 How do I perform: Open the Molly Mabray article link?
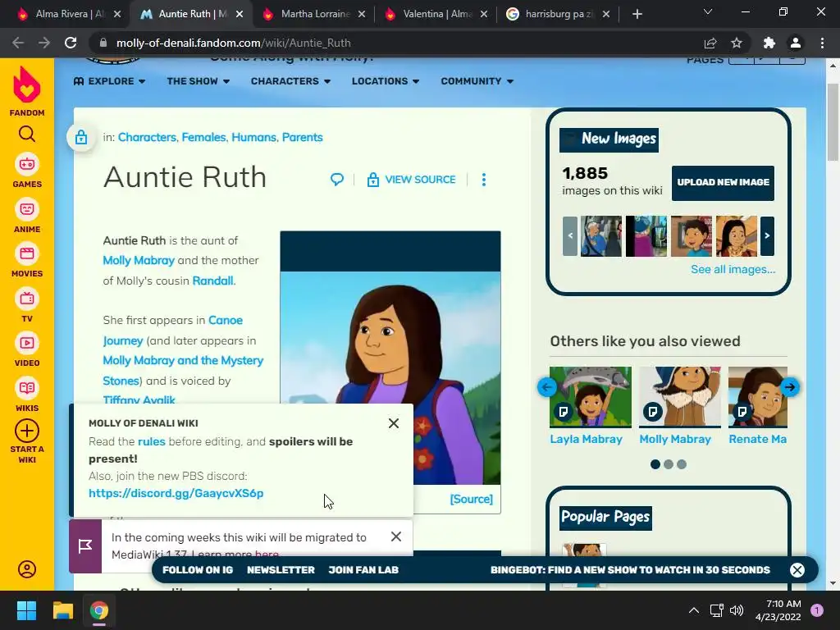click(139, 260)
